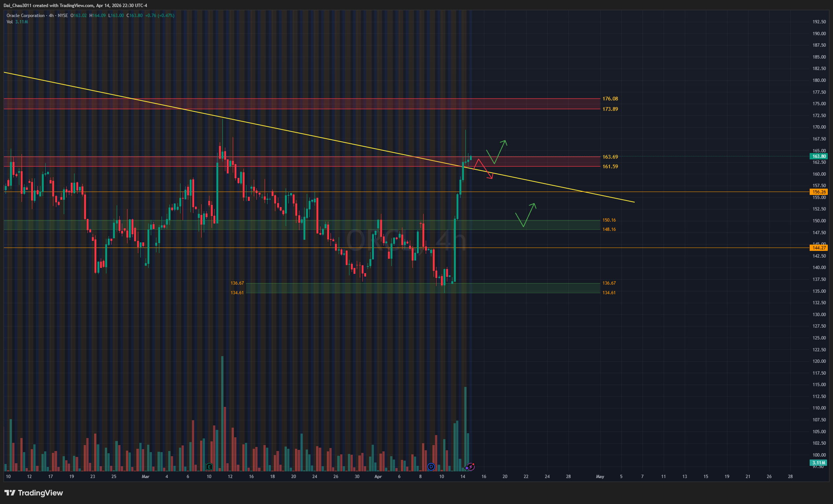Click the 144.27 orange price axis label
Viewport: 833px width, 504px height.
819,248
